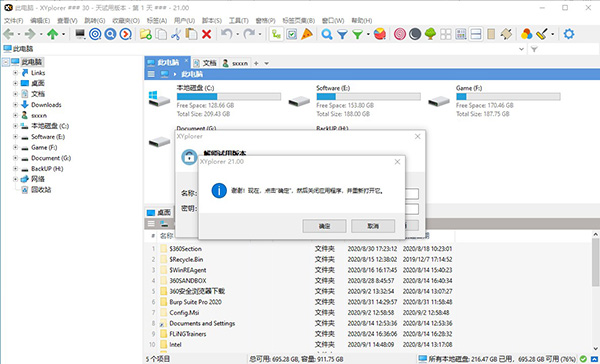Go up one level with green arrow
This screenshot has height=364, width=600.
click(x=52, y=34)
